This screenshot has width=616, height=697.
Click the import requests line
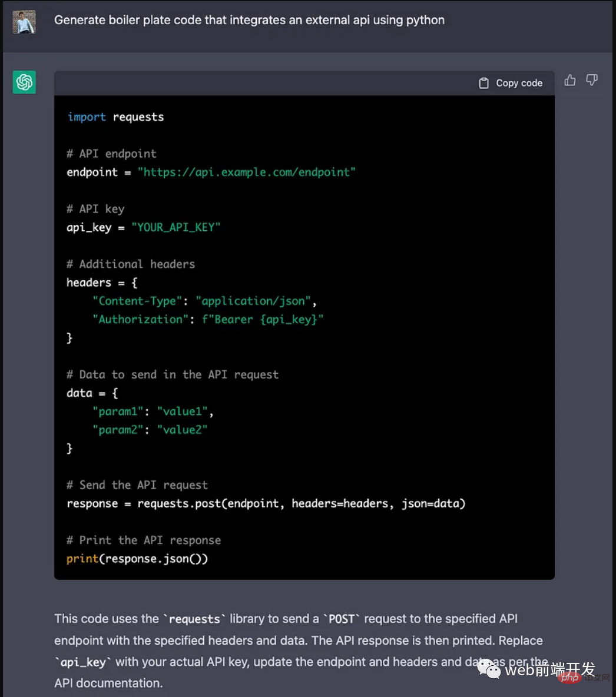click(115, 117)
